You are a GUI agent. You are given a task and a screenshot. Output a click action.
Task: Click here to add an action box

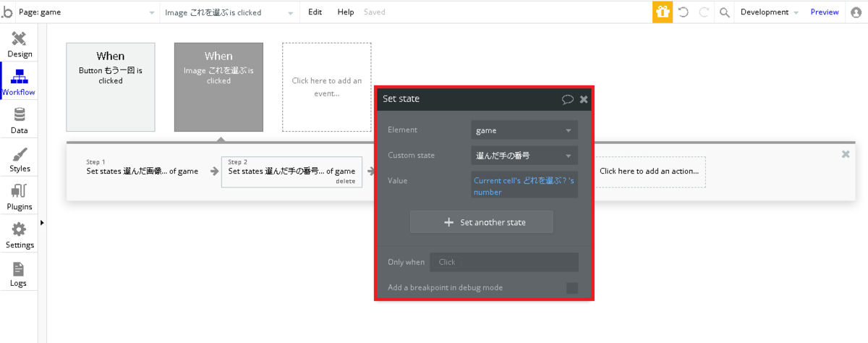649,171
